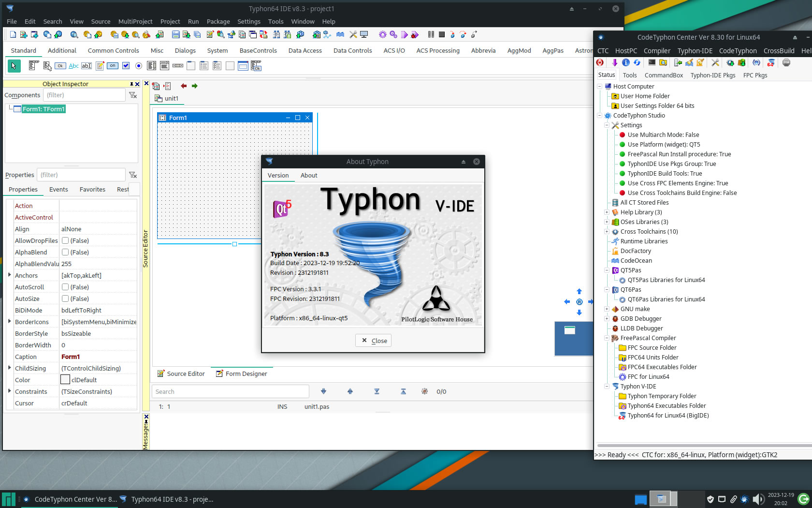
Task: Click CodeTyphon Center taskbar button
Action: [70, 499]
